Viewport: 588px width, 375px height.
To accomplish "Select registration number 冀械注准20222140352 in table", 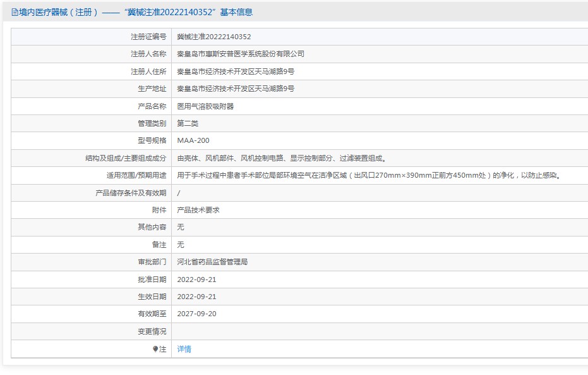I will 213,37.
